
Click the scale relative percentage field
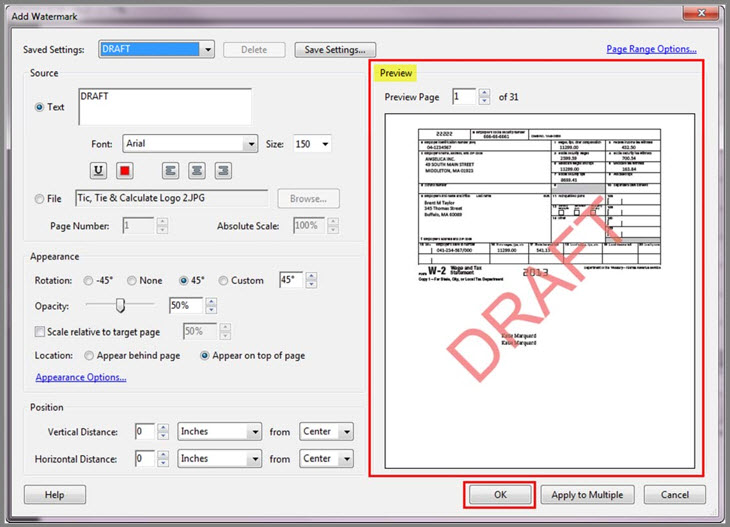point(200,331)
